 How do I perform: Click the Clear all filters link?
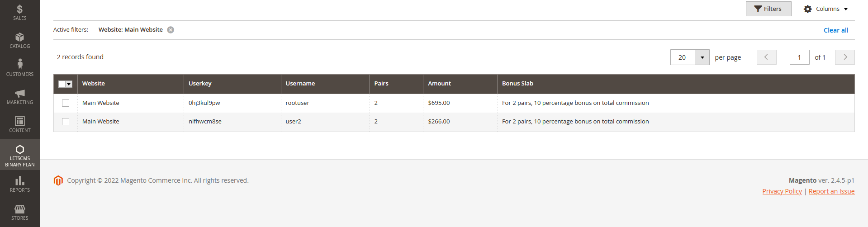(x=835, y=30)
